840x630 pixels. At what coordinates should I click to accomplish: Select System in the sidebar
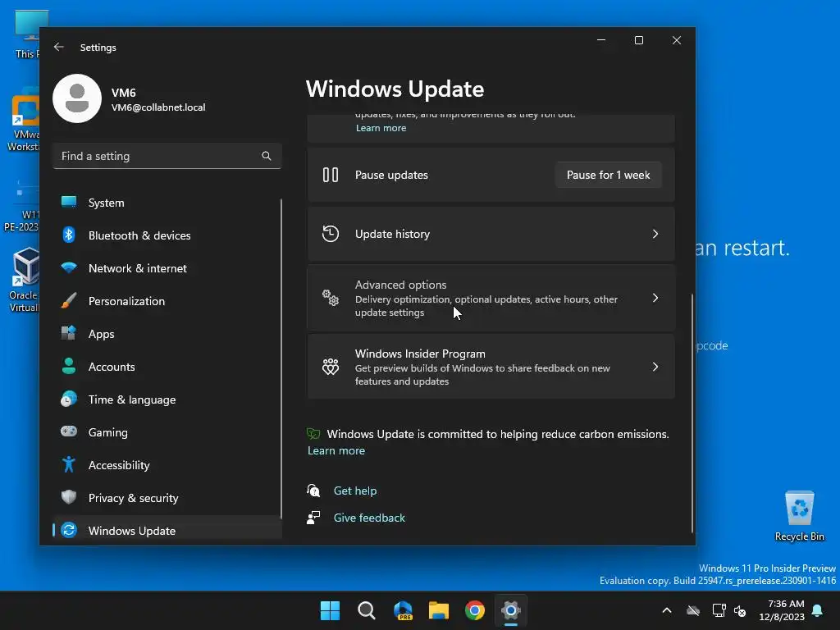(167, 203)
